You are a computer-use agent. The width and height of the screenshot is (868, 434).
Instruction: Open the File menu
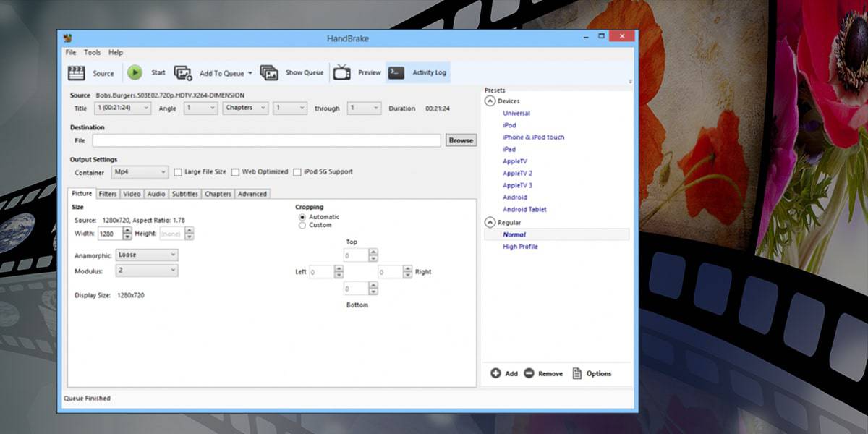pos(71,53)
